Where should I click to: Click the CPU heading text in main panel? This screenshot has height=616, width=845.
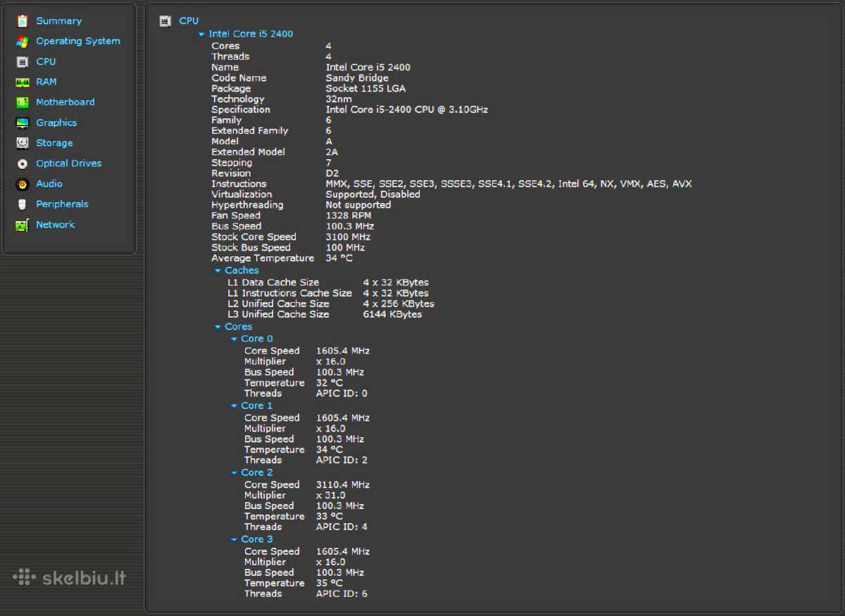coord(189,21)
